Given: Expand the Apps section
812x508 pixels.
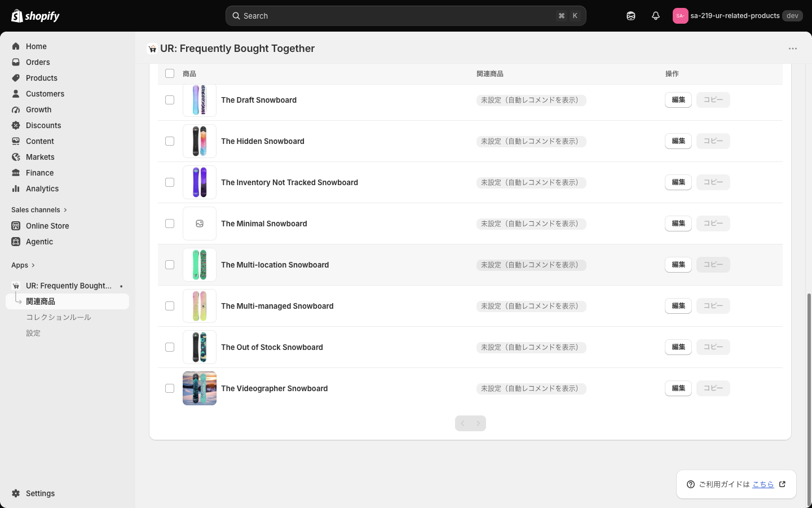Looking at the screenshot, I should tap(23, 265).
